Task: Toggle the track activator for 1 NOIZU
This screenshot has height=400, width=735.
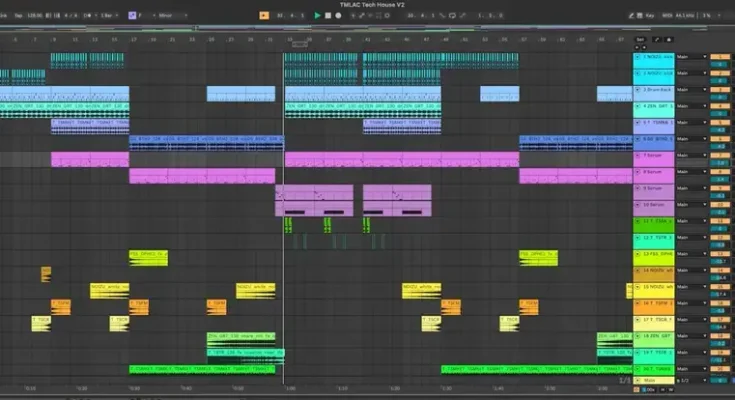Action: (716, 57)
